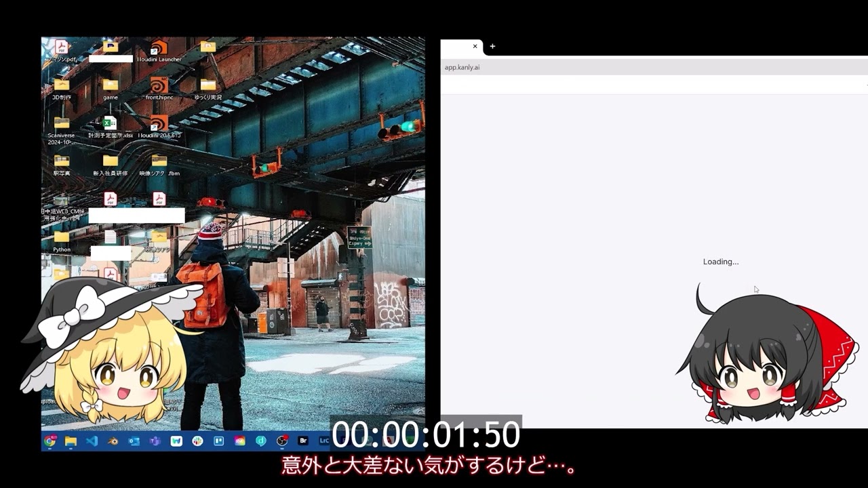Select the Scaniverse 2024-10 folder
Image resolution: width=868 pixels, height=488 pixels.
click(x=62, y=130)
